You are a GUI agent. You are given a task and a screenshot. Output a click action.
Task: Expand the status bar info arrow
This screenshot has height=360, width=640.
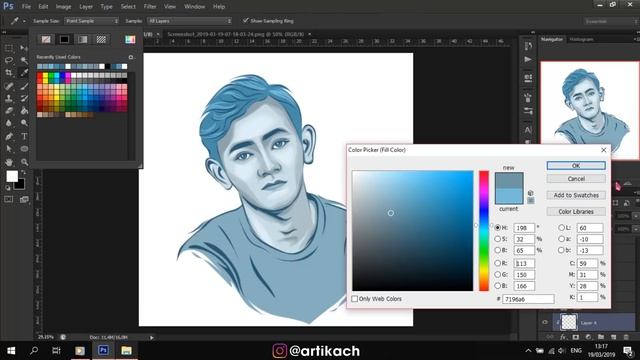[x=152, y=338]
